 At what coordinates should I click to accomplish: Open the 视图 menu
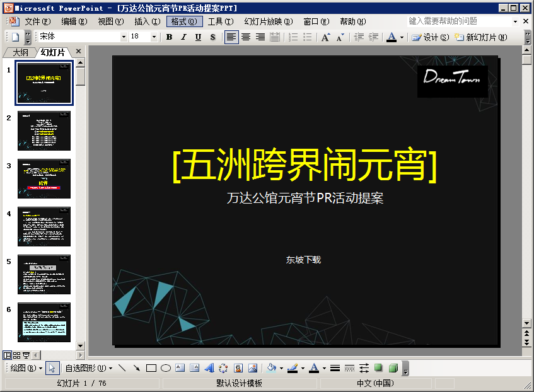[111, 21]
